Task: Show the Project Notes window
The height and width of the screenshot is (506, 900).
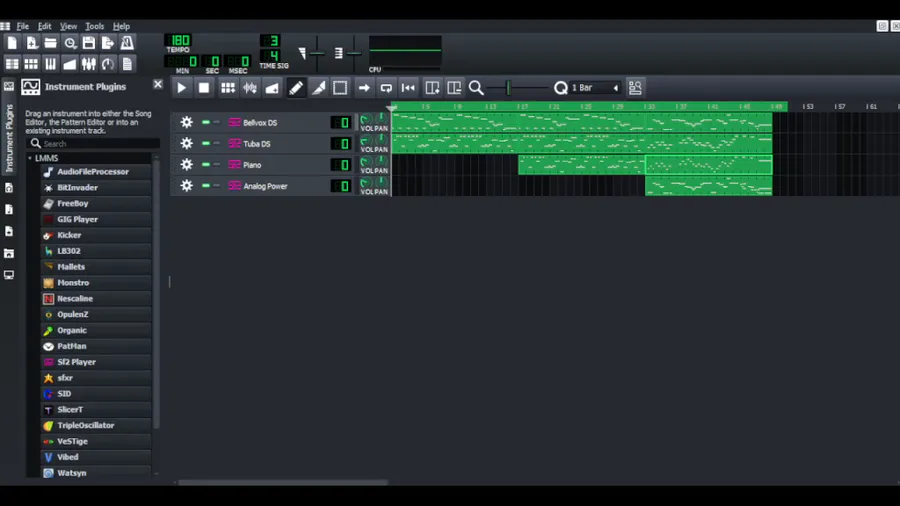Action: [x=127, y=64]
